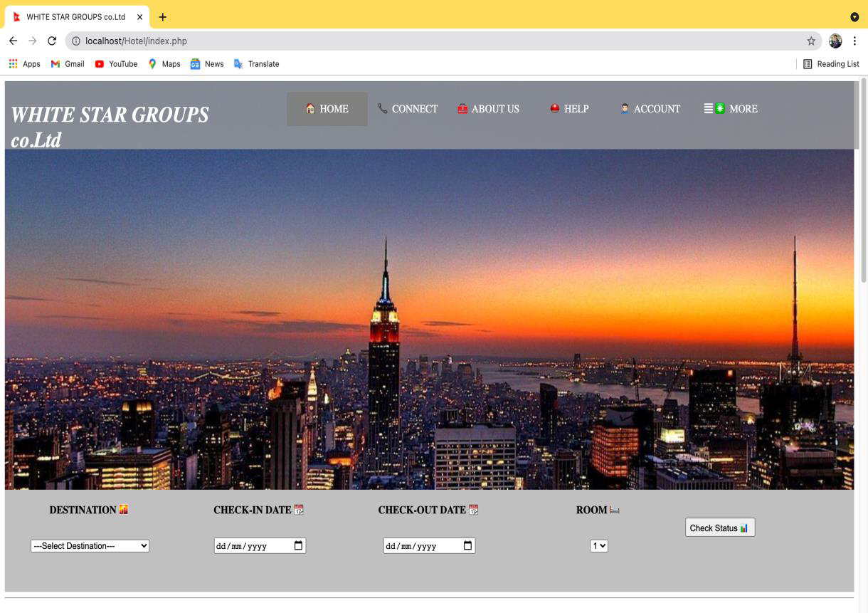This screenshot has width=868, height=613.
Task: Open the person icon beside ACCOUNT
Action: pyautogui.click(x=624, y=108)
